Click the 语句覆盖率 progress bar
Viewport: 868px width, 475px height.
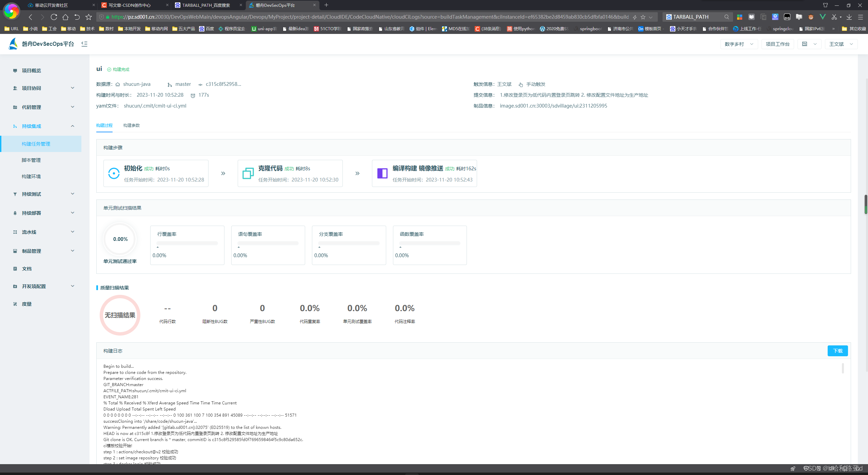tap(268, 243)
